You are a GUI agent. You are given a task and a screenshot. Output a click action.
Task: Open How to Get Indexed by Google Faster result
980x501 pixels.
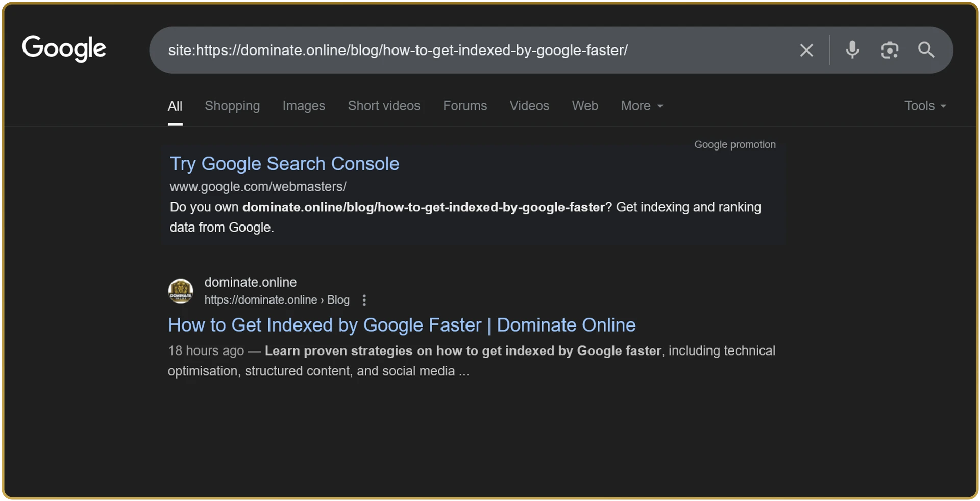click(402, 325)
